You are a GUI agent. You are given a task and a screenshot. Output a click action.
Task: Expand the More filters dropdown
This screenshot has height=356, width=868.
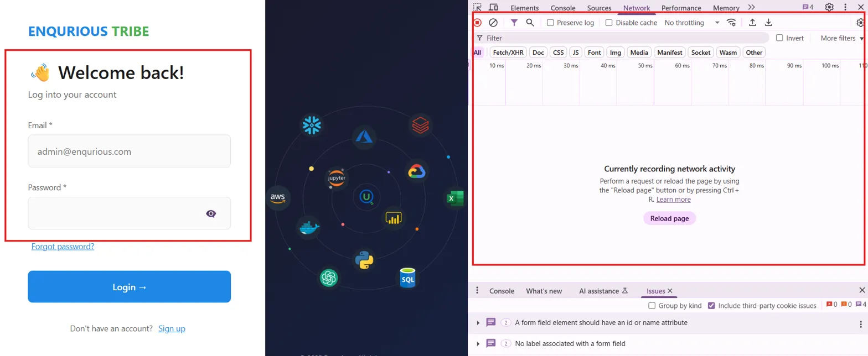pyautogui.click(x=841, y=38)
